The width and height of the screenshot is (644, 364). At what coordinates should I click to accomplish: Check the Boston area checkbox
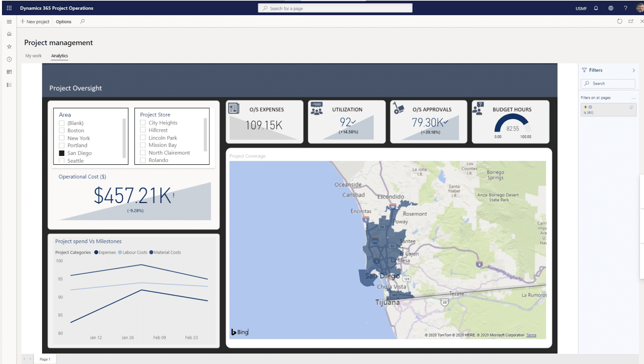tap(62, 130)
